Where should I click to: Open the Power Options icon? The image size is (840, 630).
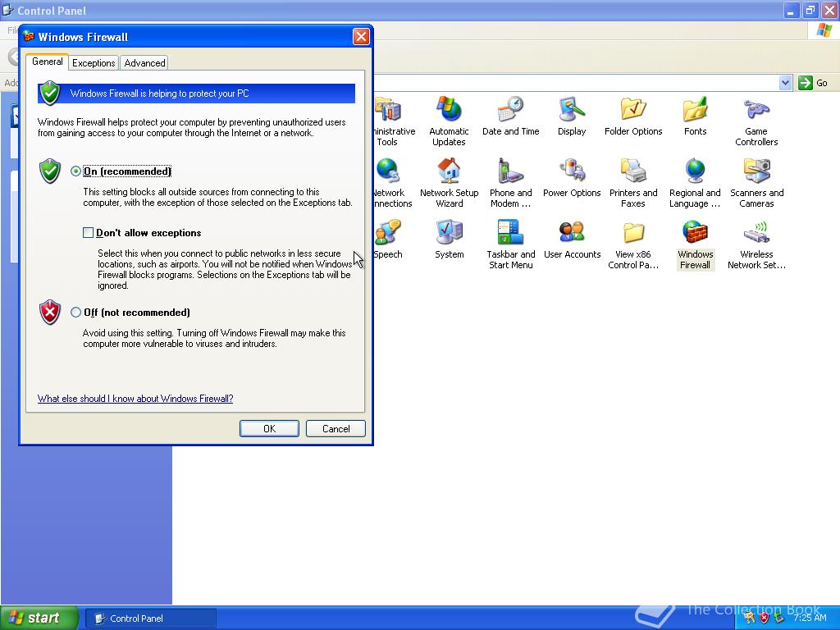(x=572, y=171)
